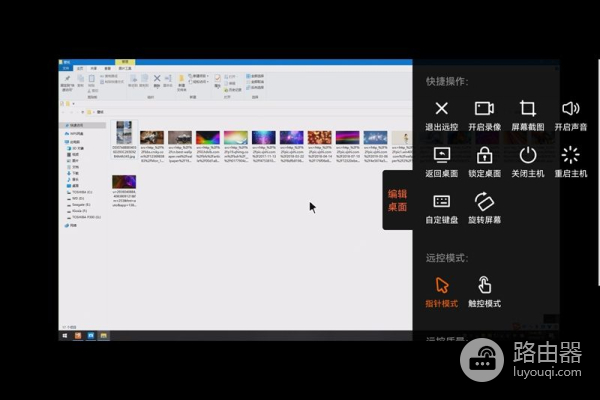Lock the desktop with 锁定桌面
600x400 pixels.
click(485, 155)
